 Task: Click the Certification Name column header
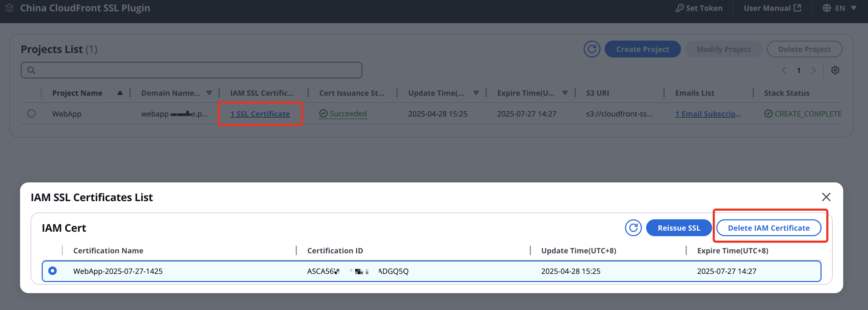point(108,250)
